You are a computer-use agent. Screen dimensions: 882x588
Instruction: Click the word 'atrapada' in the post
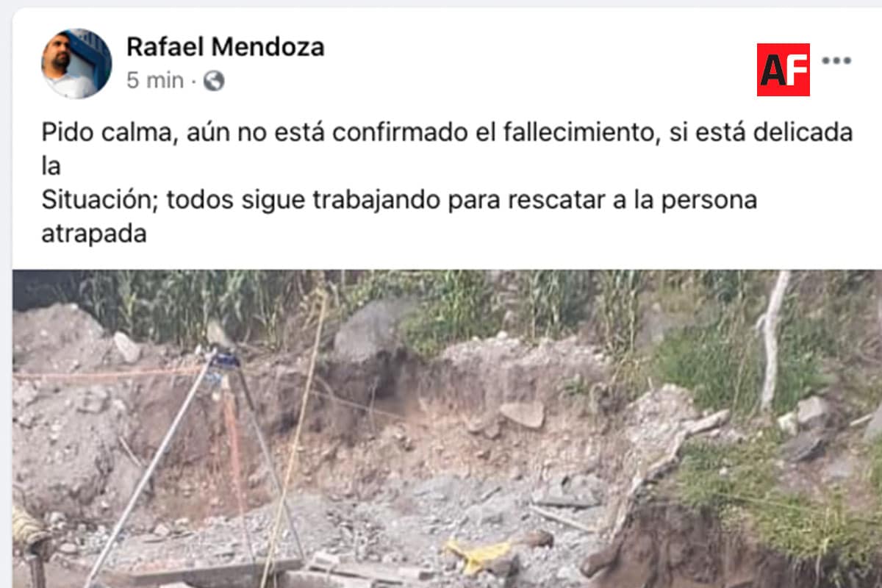(94, 234)
